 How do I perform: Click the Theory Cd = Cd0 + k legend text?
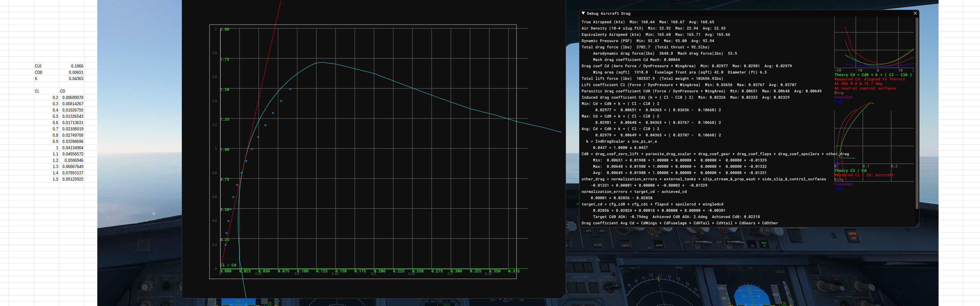click(x=873, y=74)
